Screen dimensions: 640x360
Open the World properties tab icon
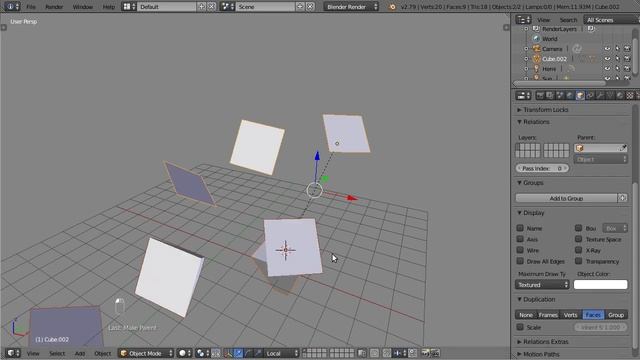[570, 96]
